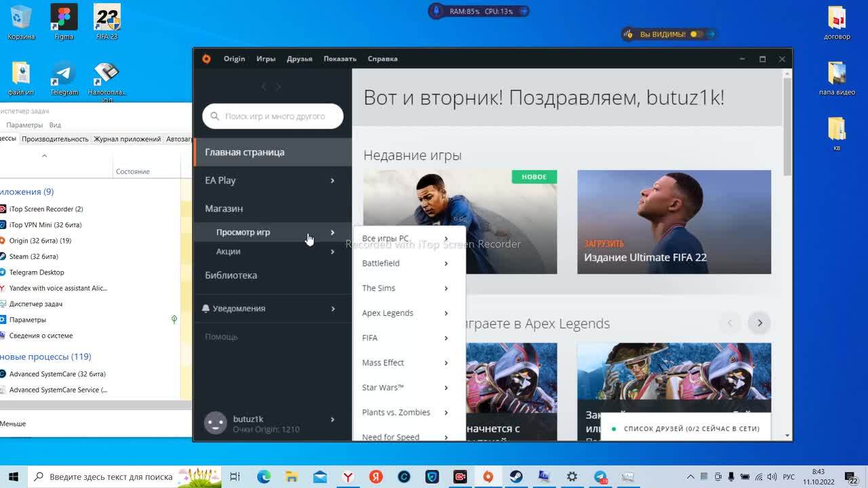This screenshot has width=868, height=488.
Task: Click Origin window vertical scrollbar
Action: tap(787, 126)
